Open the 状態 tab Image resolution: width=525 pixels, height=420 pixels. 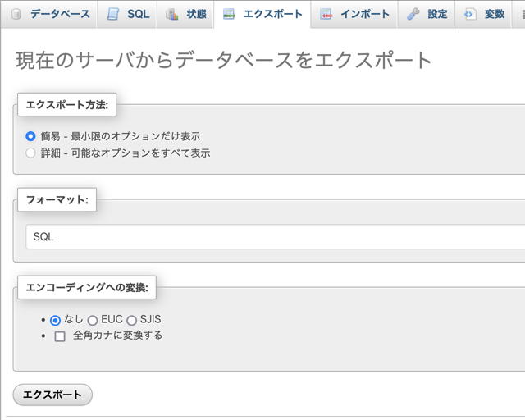tap(196, 14)
